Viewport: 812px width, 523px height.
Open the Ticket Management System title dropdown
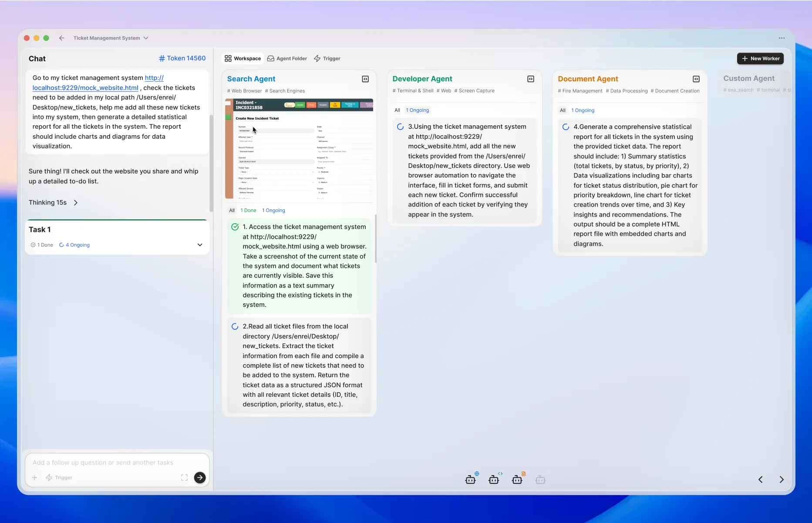[146, 38]
